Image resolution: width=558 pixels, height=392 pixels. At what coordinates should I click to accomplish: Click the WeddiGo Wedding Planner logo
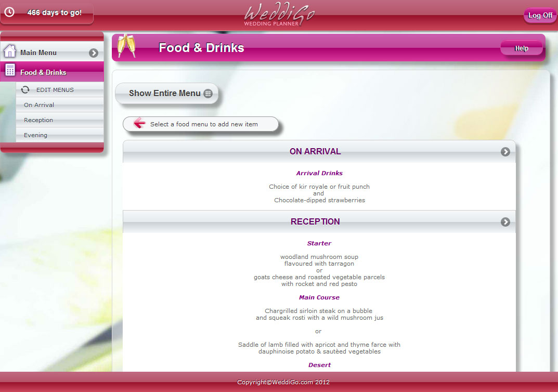click(x=279, y=15)
